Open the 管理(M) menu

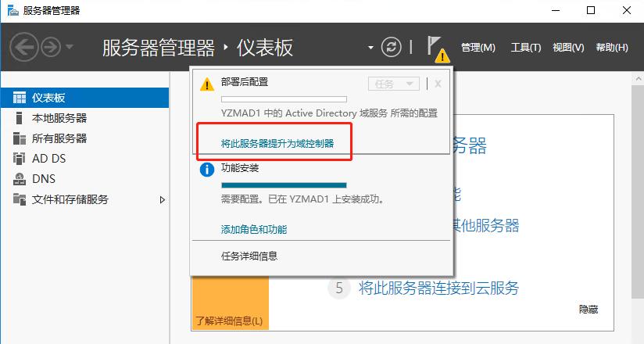point(478,48)
